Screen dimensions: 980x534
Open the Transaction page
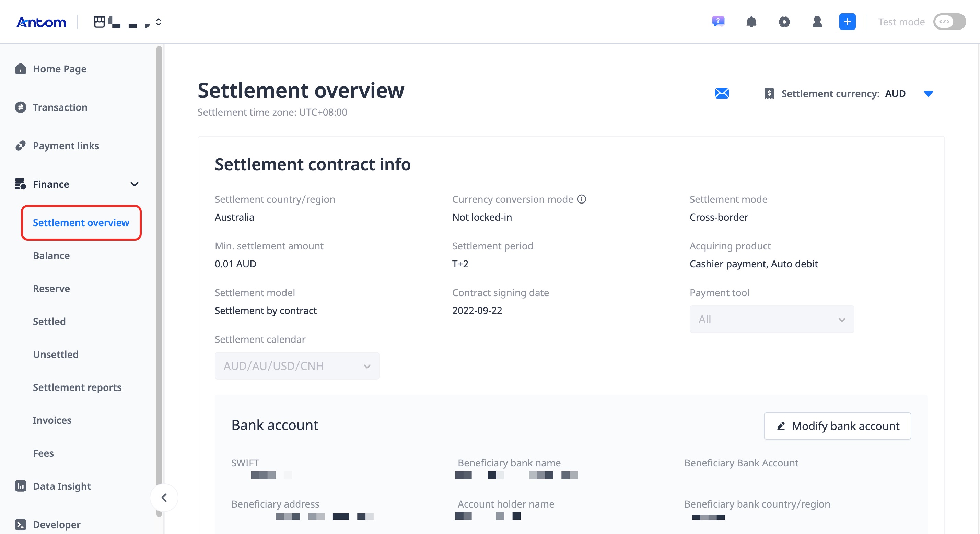click(x=60, y=107)
